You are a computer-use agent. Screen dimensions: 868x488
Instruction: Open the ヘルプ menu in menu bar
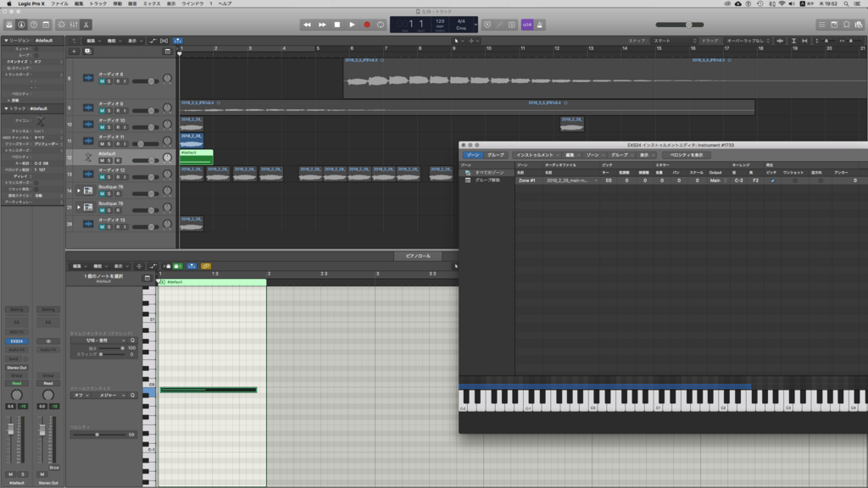tap(225, 4)
